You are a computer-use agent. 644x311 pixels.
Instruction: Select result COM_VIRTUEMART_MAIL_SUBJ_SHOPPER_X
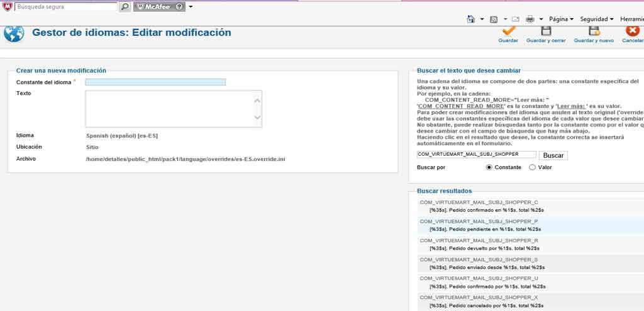tap(479, 297)
